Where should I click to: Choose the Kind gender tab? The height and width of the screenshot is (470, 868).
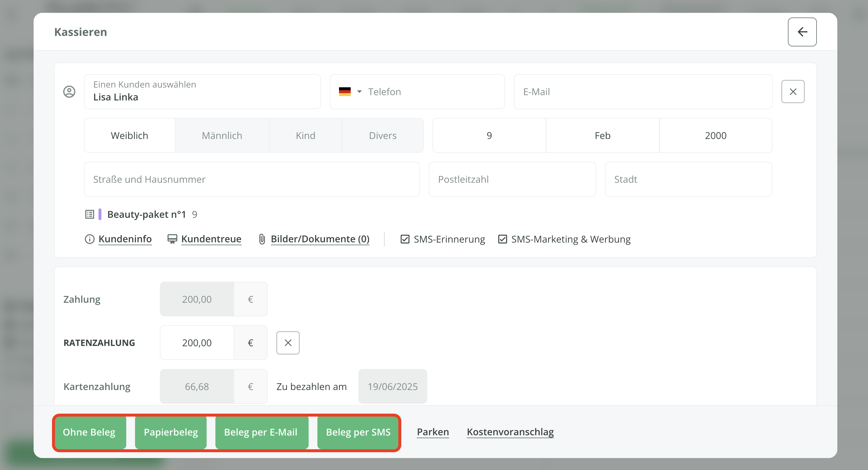point(305,135)
